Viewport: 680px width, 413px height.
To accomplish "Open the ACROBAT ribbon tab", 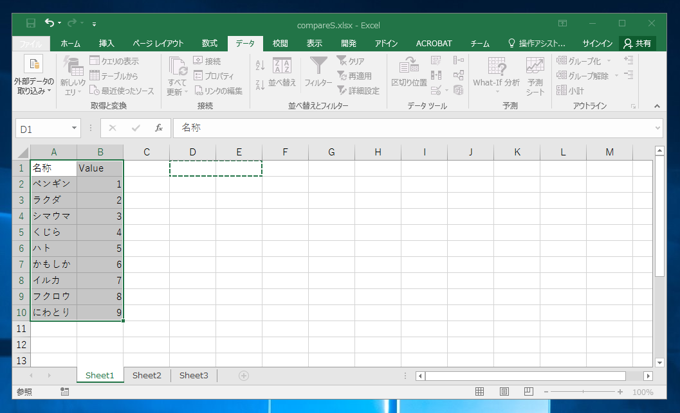I will click(x=434, y=43).
